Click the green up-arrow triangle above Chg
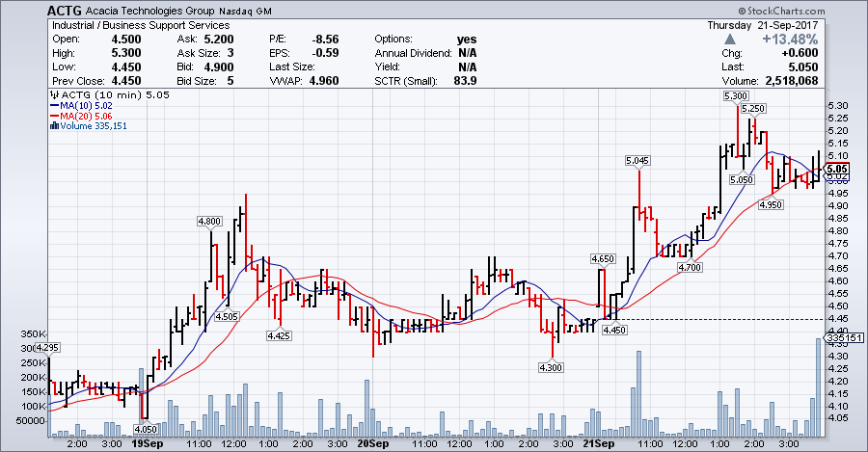The height and width of the screenshot is (452, 868). coord(732,40)
